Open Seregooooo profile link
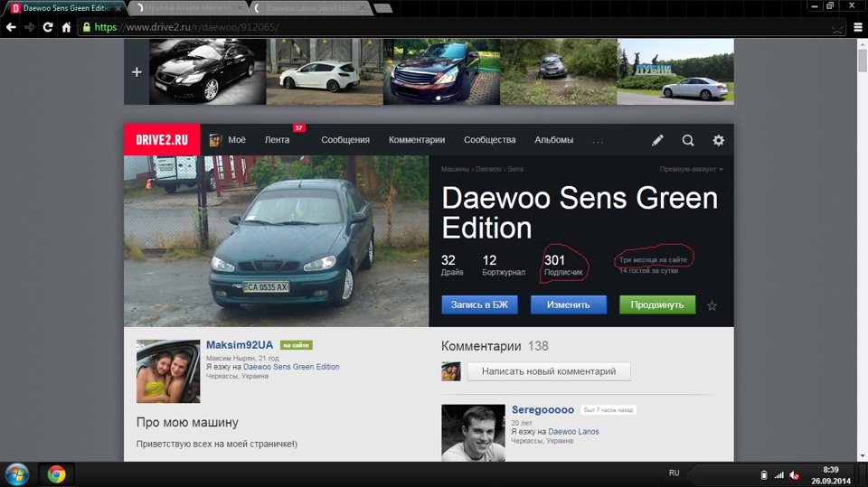 542,409
